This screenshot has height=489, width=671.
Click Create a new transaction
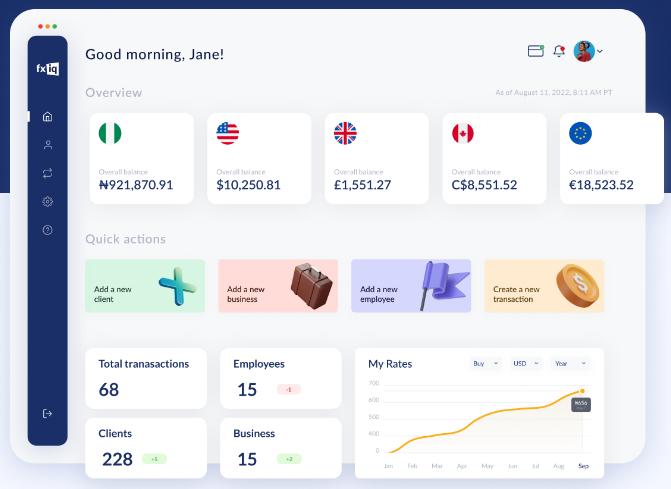pos(544,286)
